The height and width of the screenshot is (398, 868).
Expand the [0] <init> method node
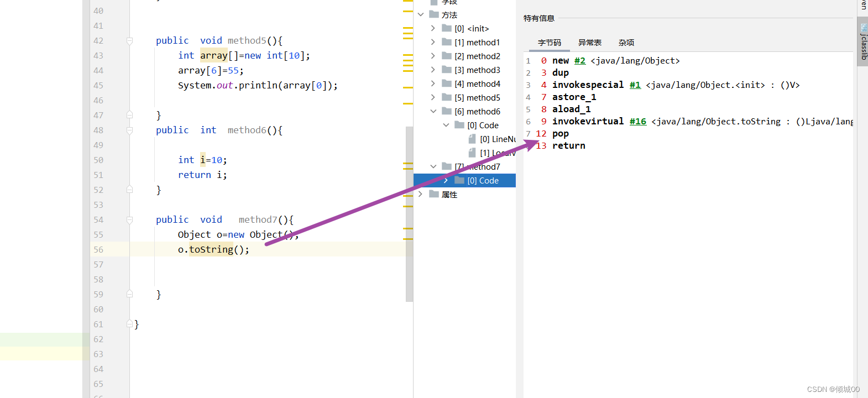point(433,28)
